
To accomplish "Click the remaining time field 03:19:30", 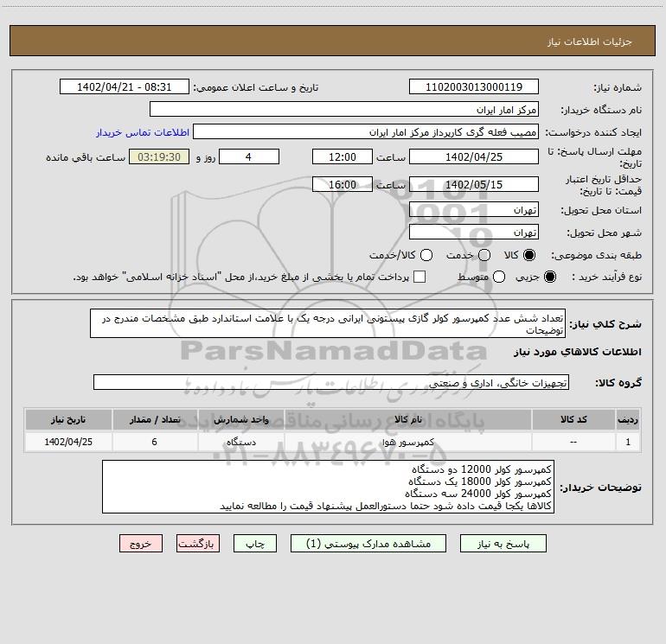I will (x=159, y=156).
